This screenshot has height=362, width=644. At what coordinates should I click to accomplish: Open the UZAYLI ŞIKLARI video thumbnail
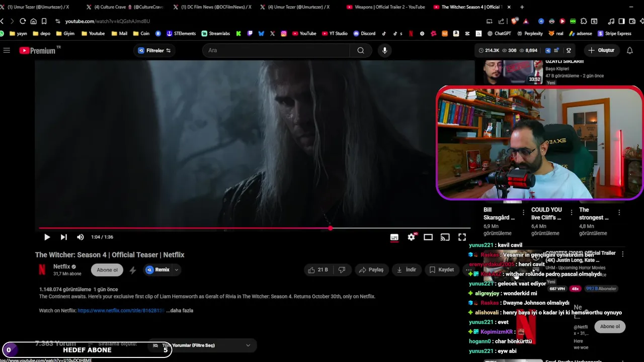click(x=513, y=72)
